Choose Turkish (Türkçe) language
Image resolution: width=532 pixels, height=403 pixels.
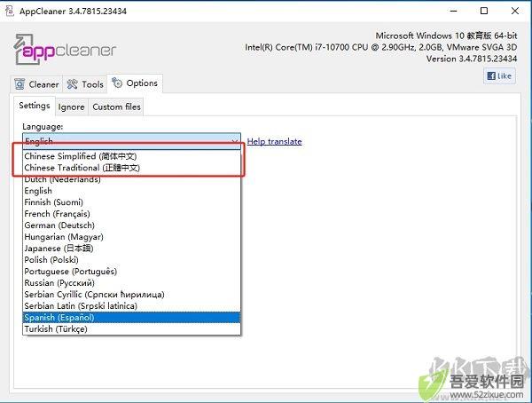click(x=131, y=329)
